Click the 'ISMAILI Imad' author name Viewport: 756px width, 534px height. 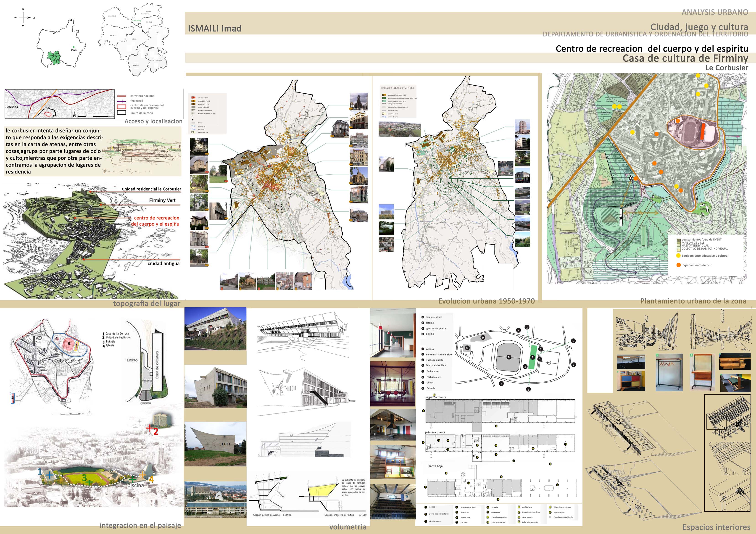click(215, 29)
